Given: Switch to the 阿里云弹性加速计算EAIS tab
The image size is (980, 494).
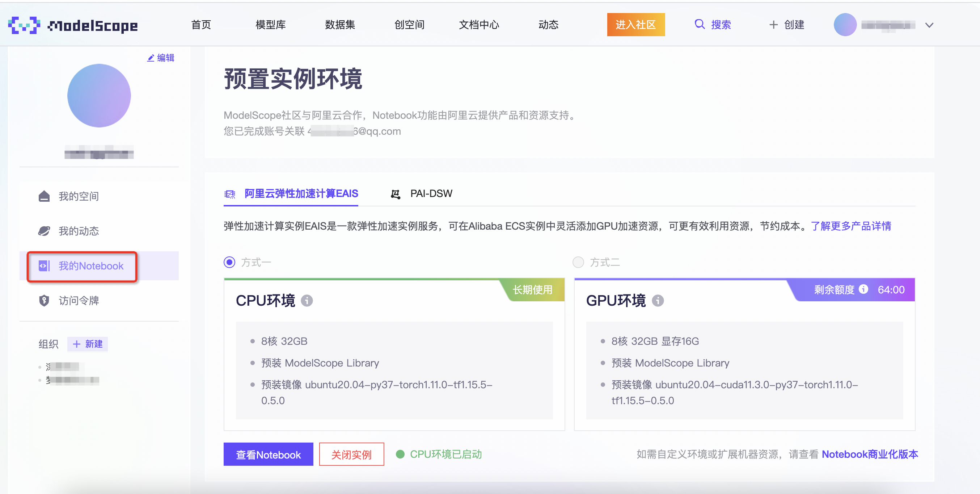Looking at the screenshot, I should [x=291, y=194].
